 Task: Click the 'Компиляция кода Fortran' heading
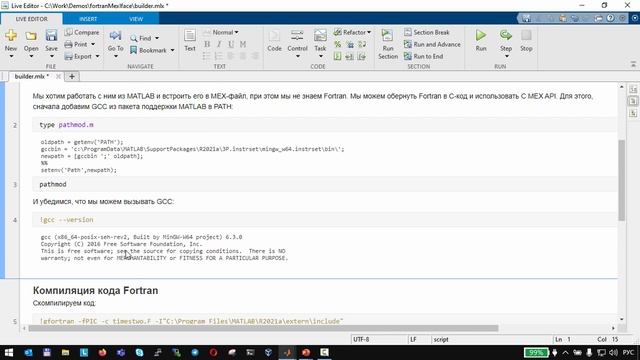(96, 291)
